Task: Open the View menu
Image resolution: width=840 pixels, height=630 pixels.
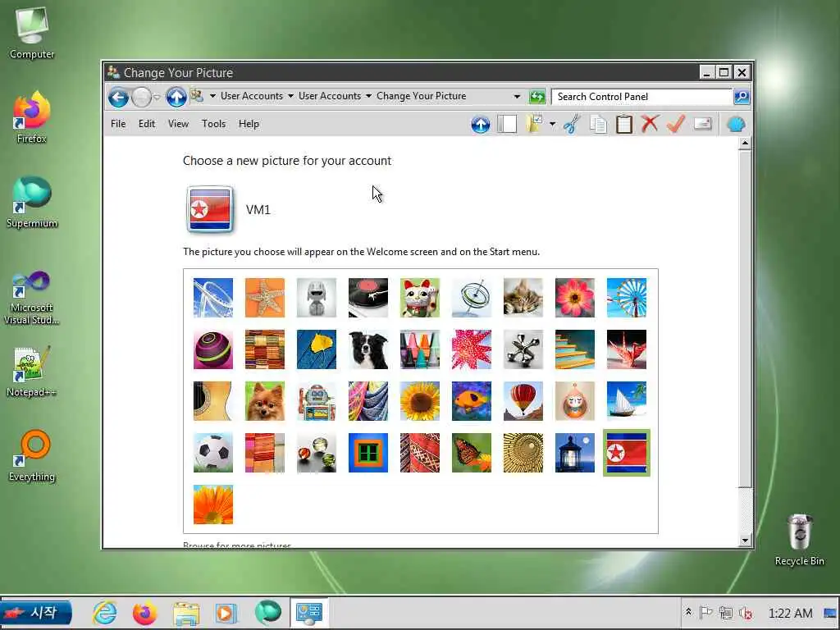Action: pos(178,124)
